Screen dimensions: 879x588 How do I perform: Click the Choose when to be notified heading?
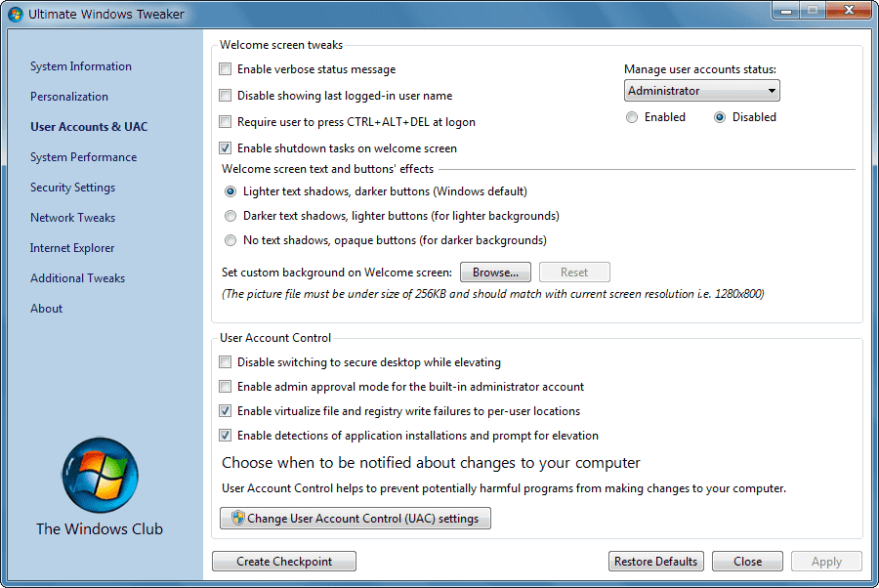431,462
